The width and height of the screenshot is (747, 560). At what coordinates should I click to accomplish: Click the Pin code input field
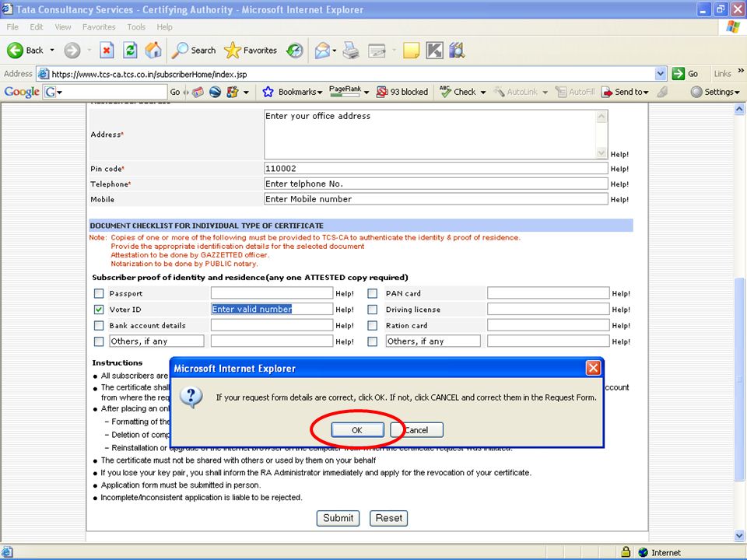coord(436,168)
